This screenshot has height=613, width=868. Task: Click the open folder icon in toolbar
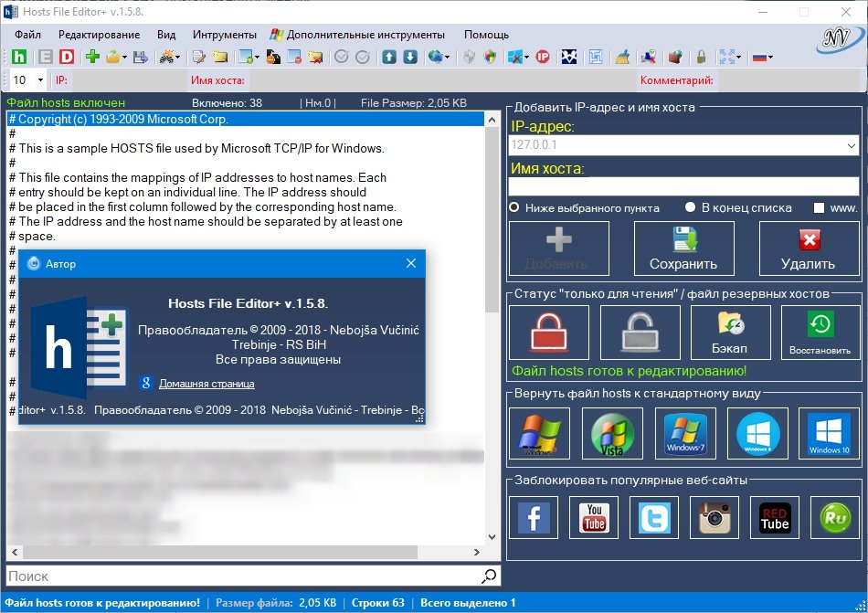113,57
